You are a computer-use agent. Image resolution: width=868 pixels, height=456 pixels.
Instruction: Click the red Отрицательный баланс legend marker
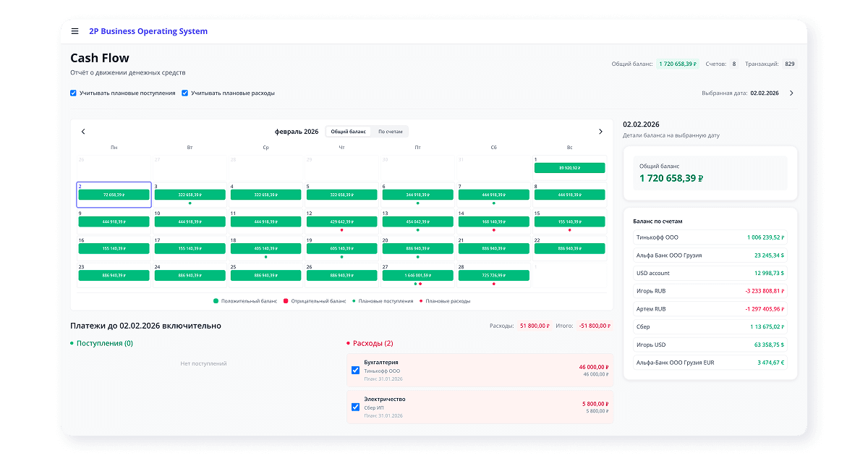pyautogui.click(x=286, y=300)
